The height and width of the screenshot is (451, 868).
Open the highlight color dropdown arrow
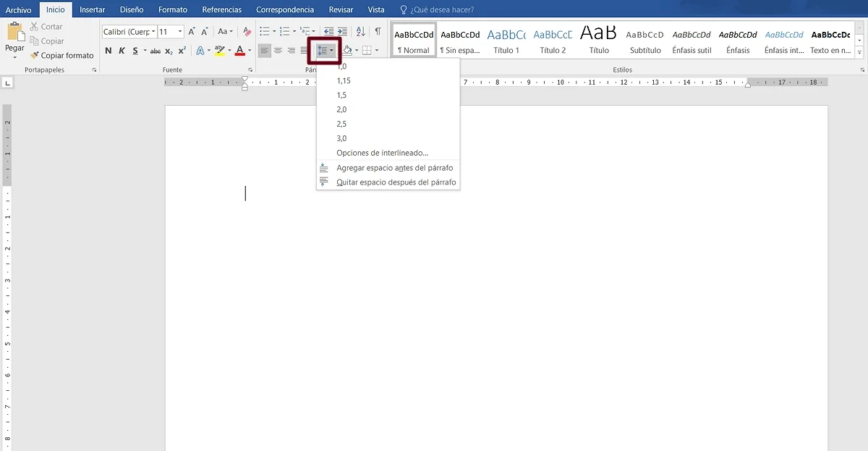click(229, 51)
